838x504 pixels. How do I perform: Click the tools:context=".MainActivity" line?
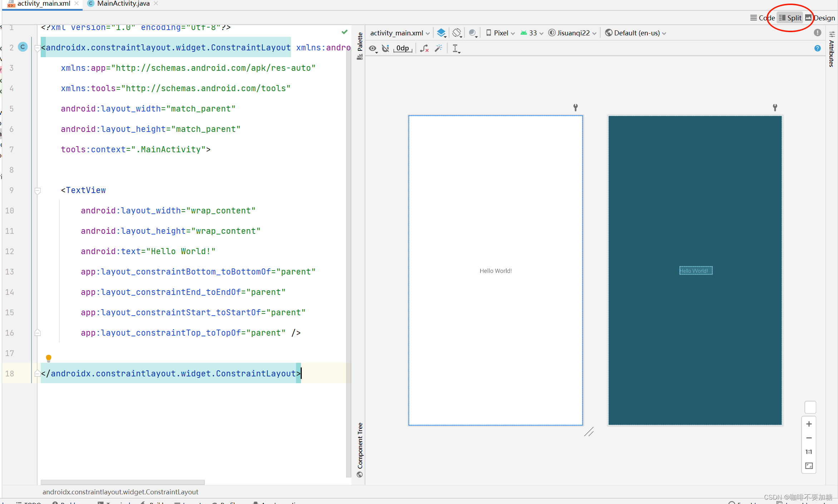click(135, 149)
